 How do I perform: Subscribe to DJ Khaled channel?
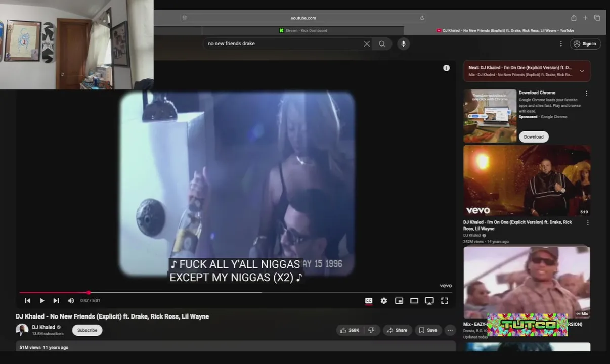click(x=87, y=330)
